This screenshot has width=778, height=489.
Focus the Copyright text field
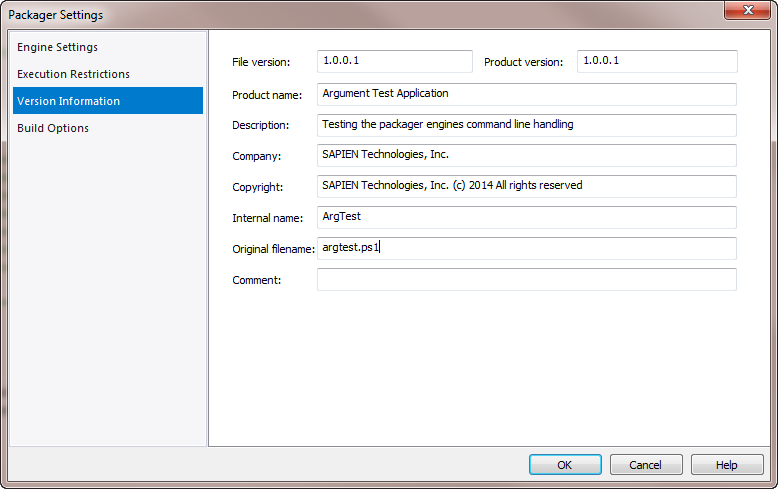click(x=526, y=186)
